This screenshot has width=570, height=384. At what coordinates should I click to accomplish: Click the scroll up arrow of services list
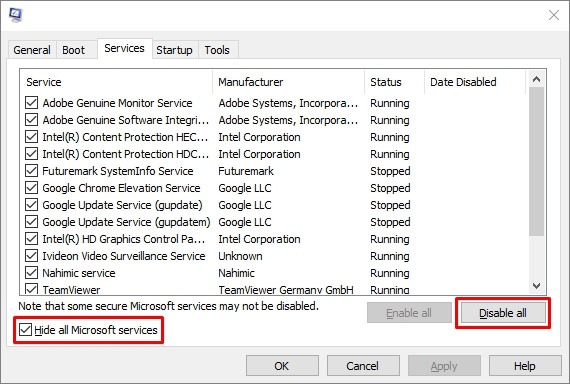[536, 79]
